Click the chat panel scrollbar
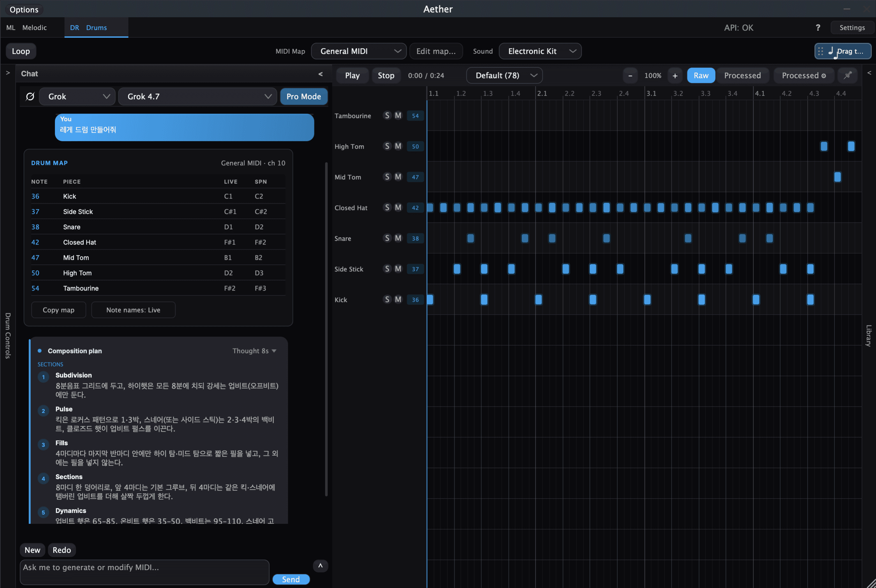Viewport: 876px width, 588px height. tap(326, 329)
